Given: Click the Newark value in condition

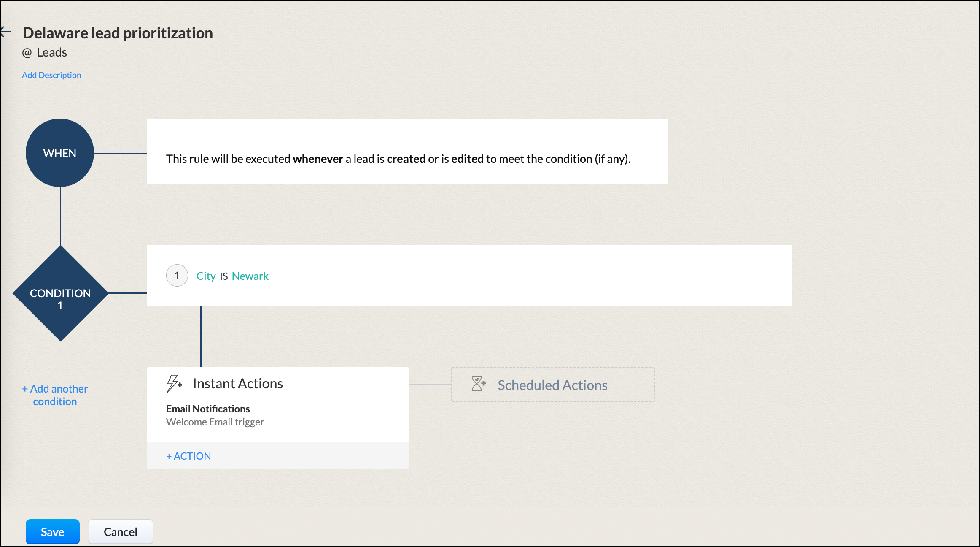Looking at the screenshot, I should 250,276.
